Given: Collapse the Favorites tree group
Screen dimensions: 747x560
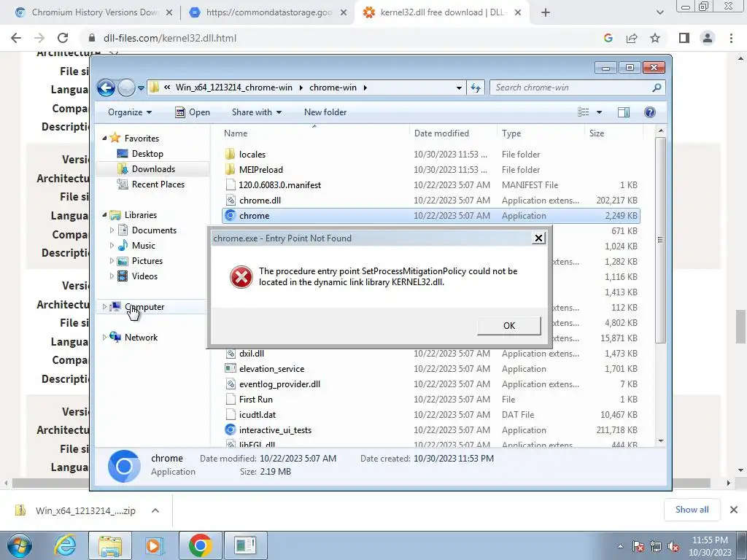Looking at the screenshot, I should 104,138.
